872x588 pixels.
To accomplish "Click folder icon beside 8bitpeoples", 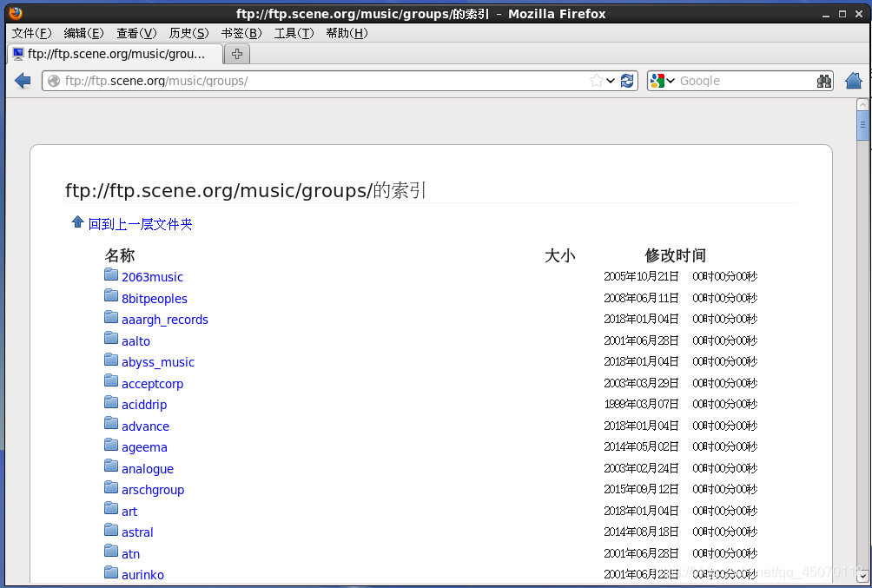I will [x=111, y=295].
